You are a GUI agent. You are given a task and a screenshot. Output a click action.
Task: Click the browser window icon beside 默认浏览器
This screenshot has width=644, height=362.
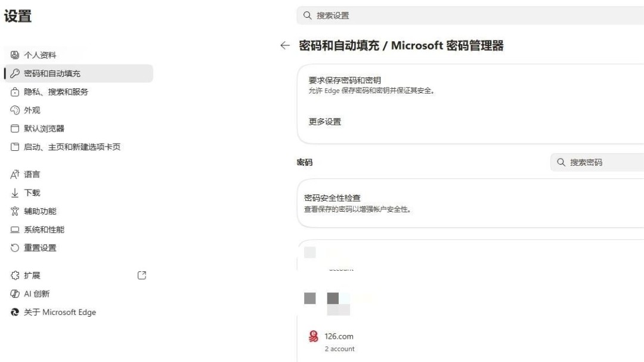pos(15,129)
